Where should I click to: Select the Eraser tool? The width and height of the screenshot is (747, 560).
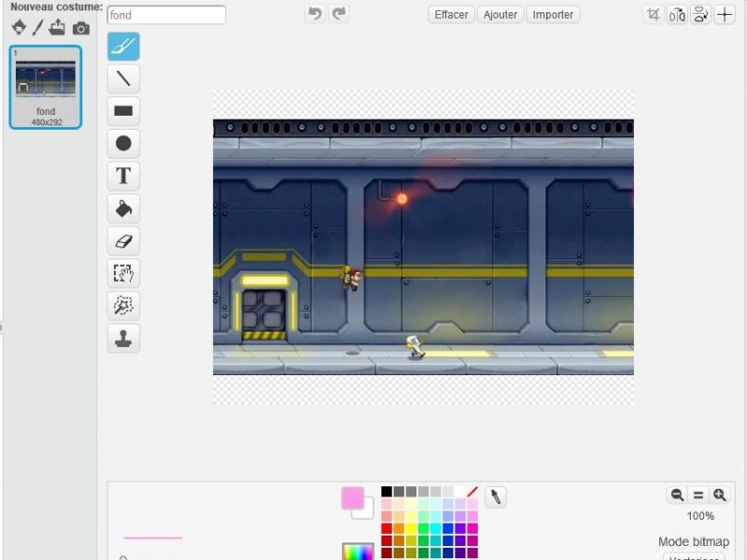point(123,241)
